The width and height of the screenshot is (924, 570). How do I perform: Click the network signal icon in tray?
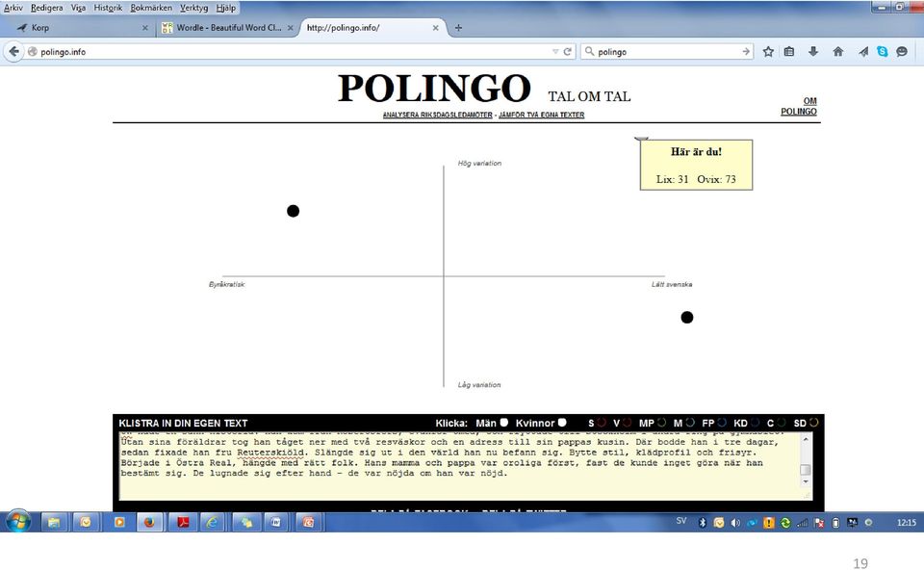click(x=802, y=522)
